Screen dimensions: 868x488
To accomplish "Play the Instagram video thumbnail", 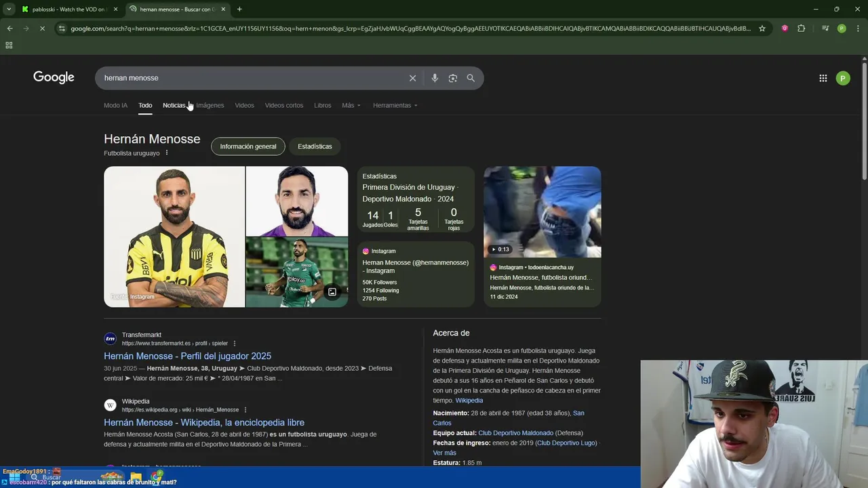I will (x=542, y=212).
